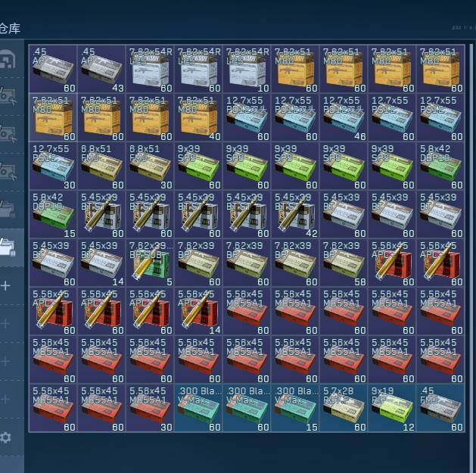Click the 6.8x51 FMJ stack of 60
Screen dimensions: 476x473
[x=101, y=166]
